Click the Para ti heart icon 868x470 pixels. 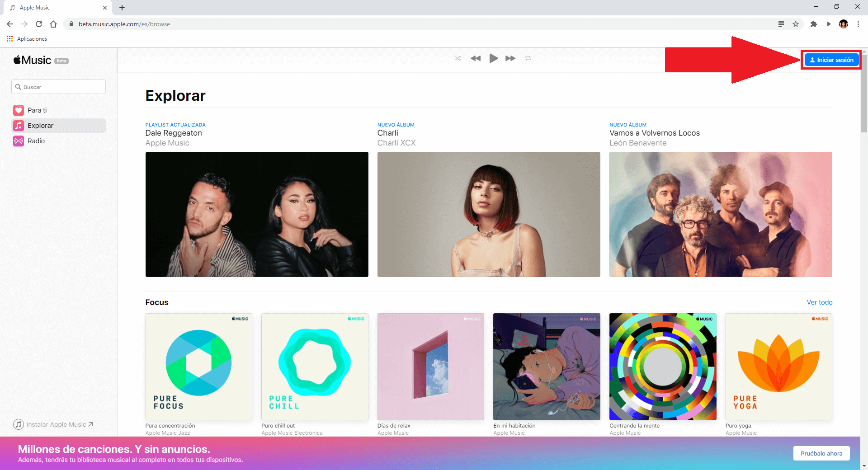pos(19,110)
